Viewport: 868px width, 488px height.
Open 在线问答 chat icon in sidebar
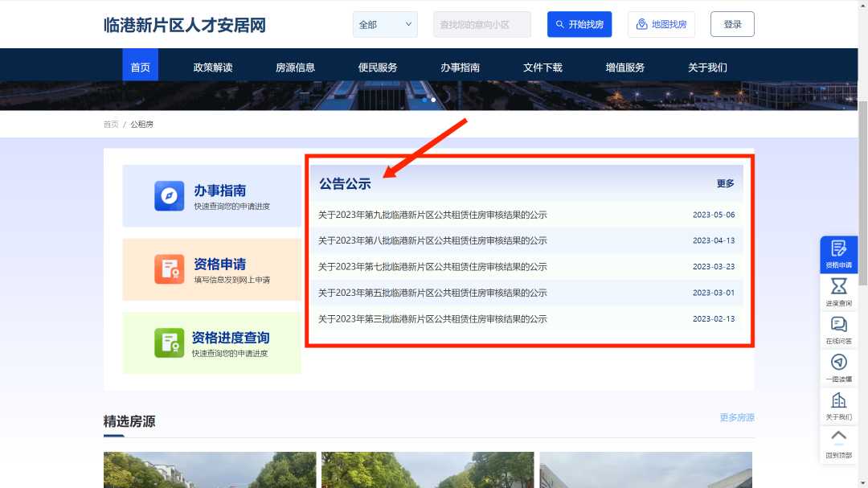coord(838,324)
